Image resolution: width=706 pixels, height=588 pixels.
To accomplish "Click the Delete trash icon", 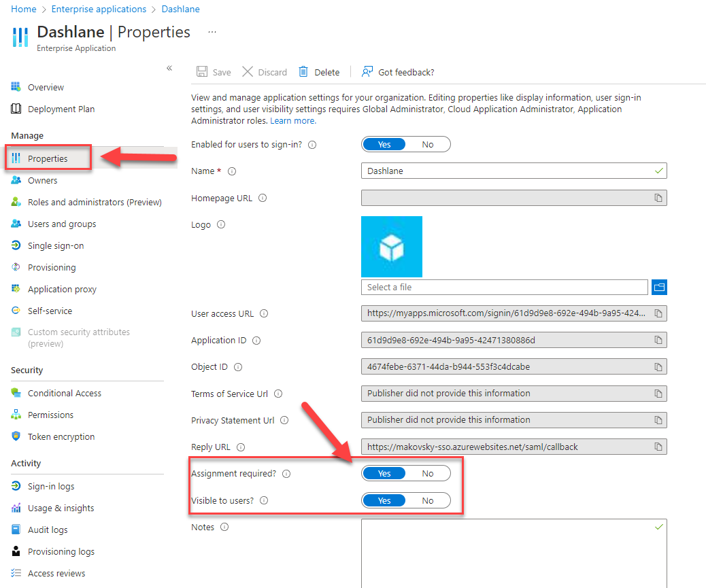I will [x=303, y=72].
